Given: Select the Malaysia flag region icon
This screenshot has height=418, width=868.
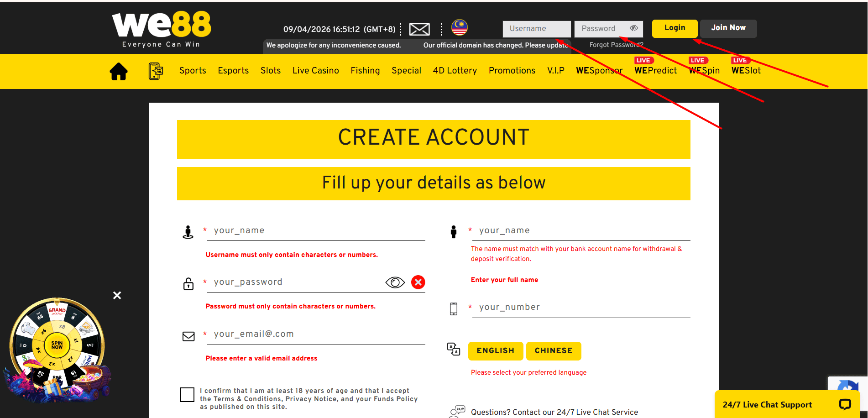Looking at the screenshot, I should point(460,27).
